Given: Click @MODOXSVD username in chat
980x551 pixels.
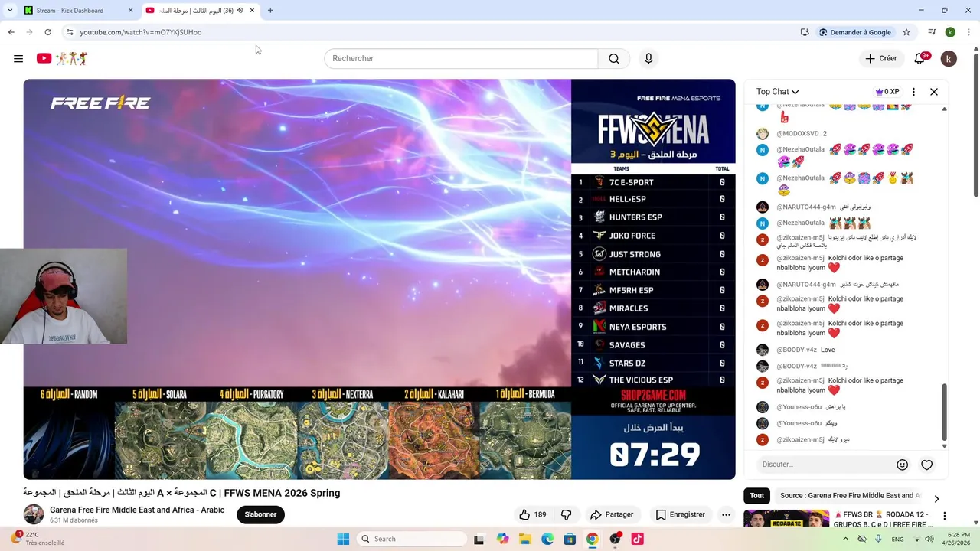Looking at the screenshot, I should click(x=797, y=133).
